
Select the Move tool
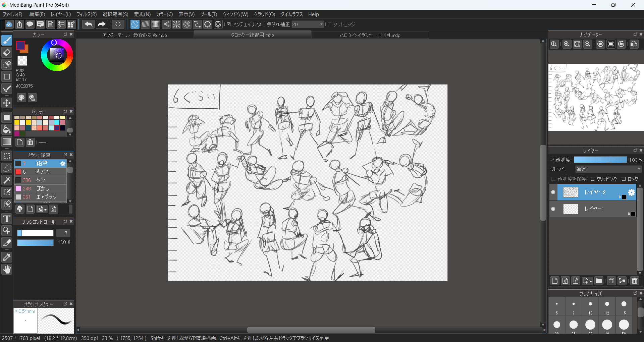7,103
